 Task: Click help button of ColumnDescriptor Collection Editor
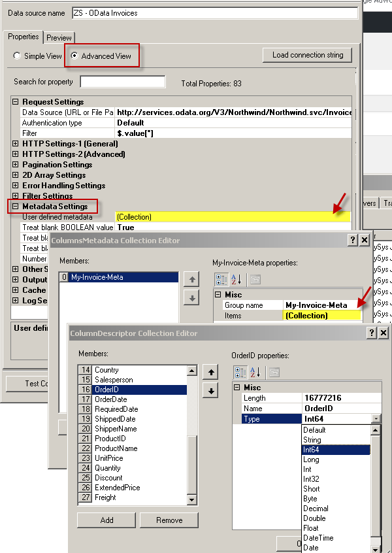[372, 333]
